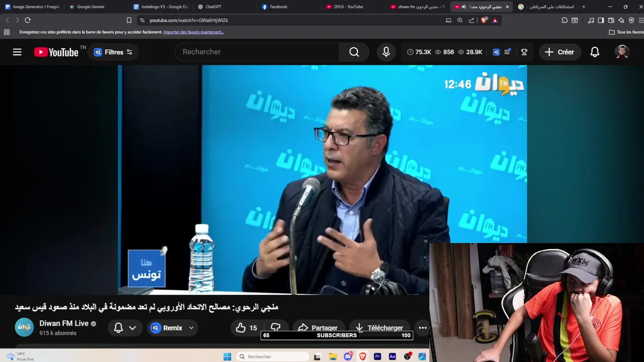Toggle the browser sidebar panel

coord(601,20)
